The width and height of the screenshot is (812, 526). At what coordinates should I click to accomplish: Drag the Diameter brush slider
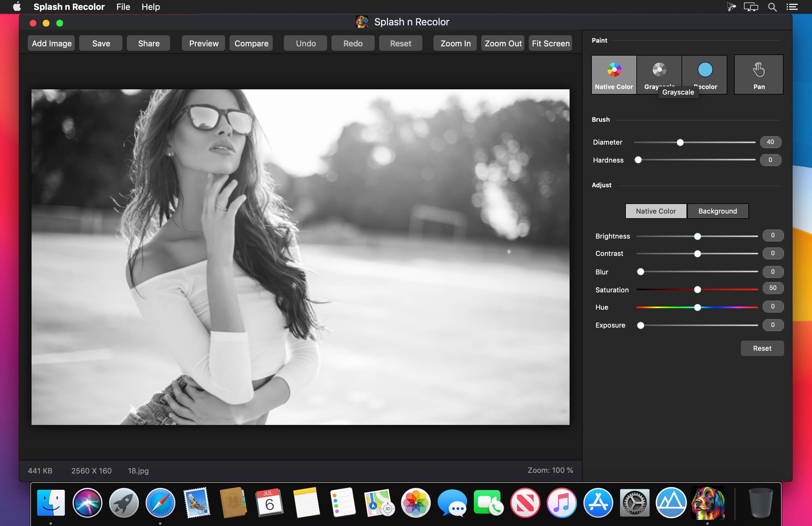pyautogui.click(x=681, y=142)
